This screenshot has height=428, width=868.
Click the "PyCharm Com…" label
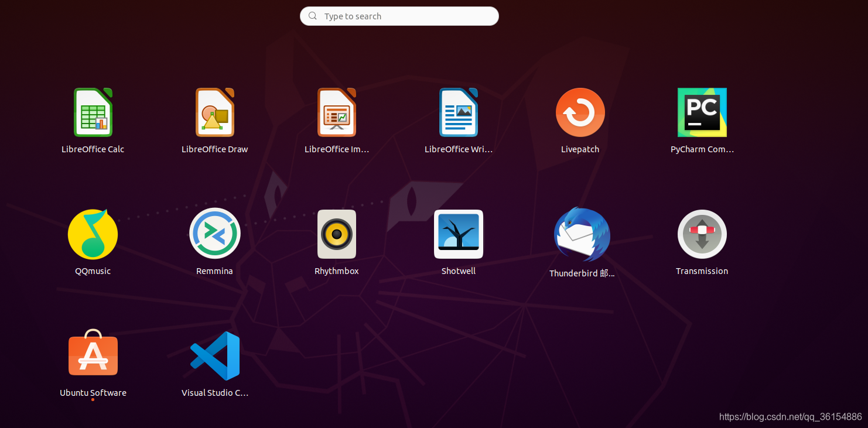point(702,149)
